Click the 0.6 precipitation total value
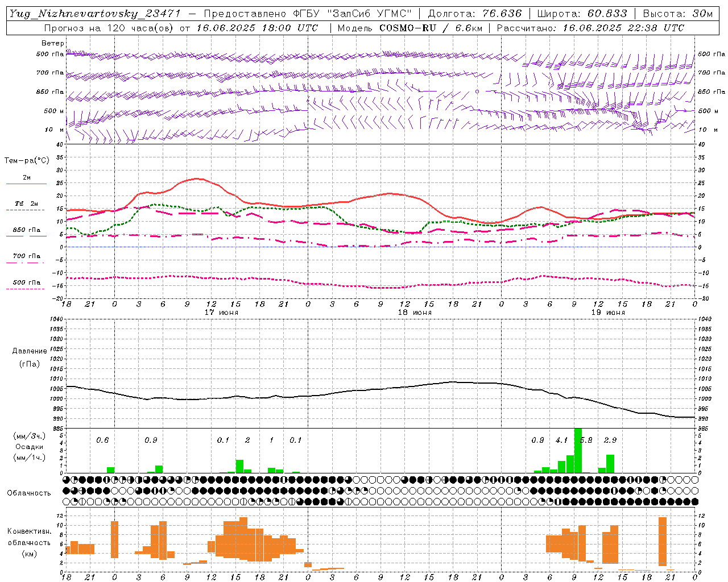 tap(102, 440)
